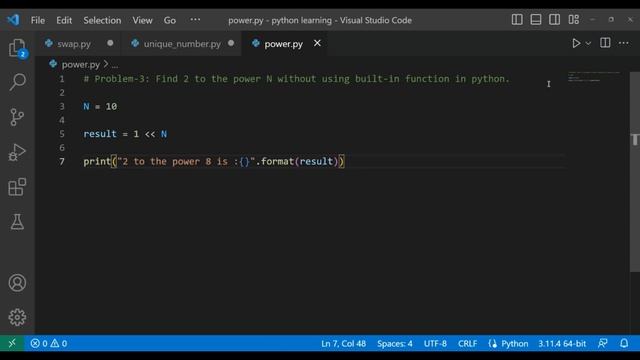Open the Search view
Image resolution: width=640 pixels, height=360 pixels.
17,82
